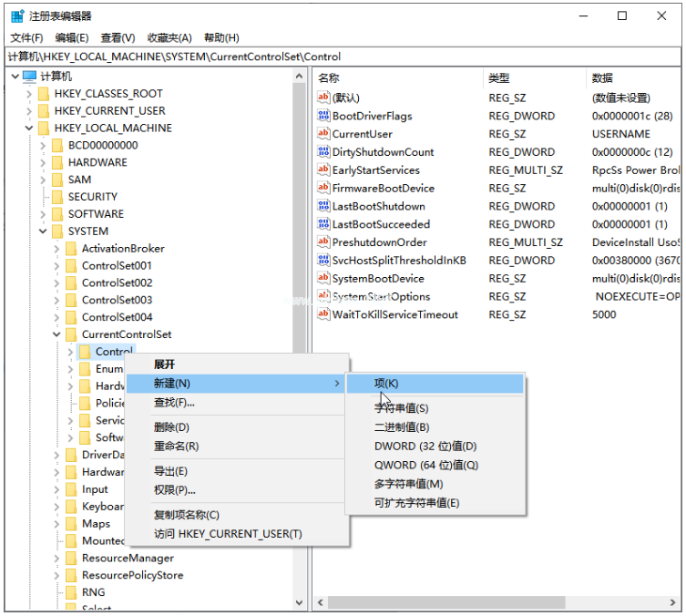Select the HKEY_CLASSES_ROOT folder icon
The height and width of the screenshot is (616, 686).
click(43, 94)
